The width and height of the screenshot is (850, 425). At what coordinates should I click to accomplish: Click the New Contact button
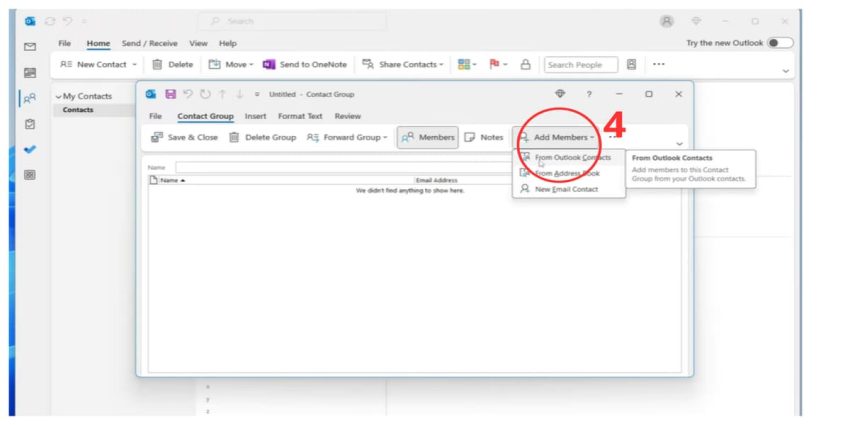tap(94, 65)
